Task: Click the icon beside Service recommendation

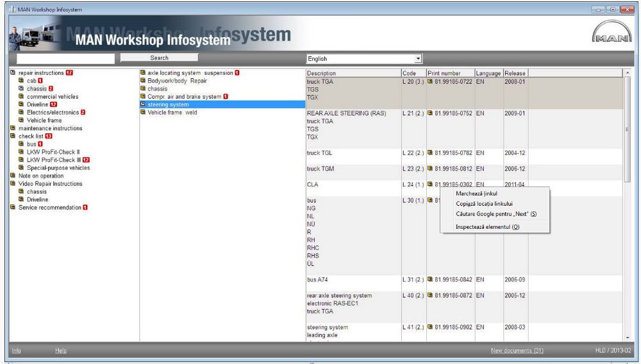Action: pyautogui.click(x=13, y=207)
